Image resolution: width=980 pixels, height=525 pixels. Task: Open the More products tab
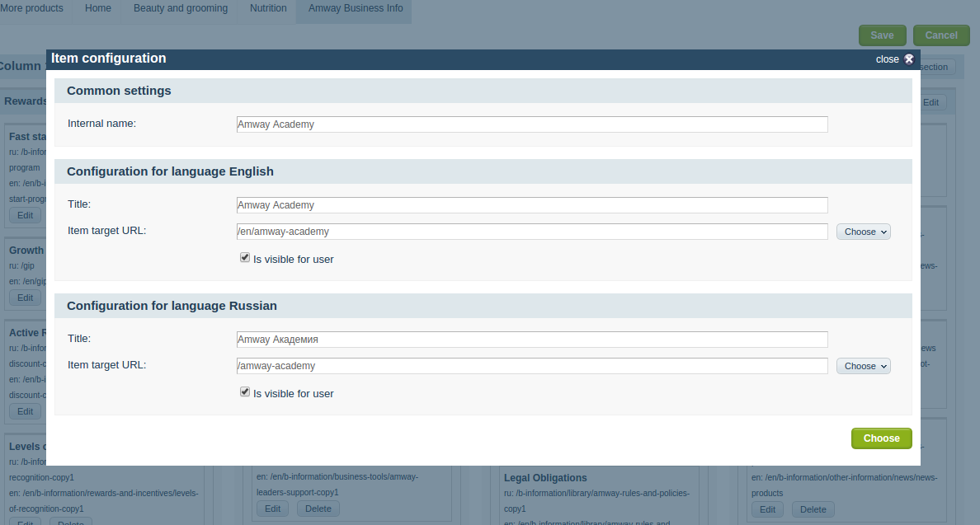[32, 9]
